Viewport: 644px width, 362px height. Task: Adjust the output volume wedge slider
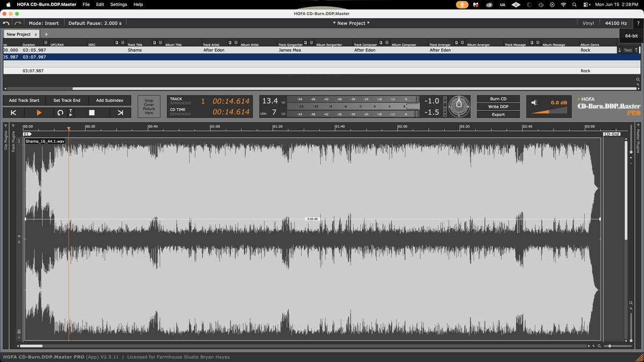(x=549, y=110)
